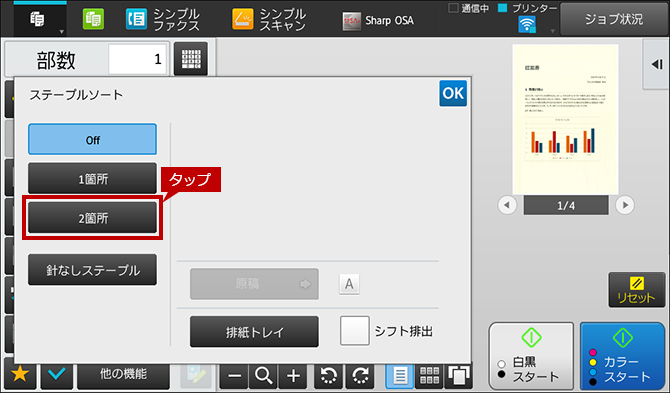Start color copy カラースタート
670x393 pixels.
pyautogui.click(x=622, y=356)
